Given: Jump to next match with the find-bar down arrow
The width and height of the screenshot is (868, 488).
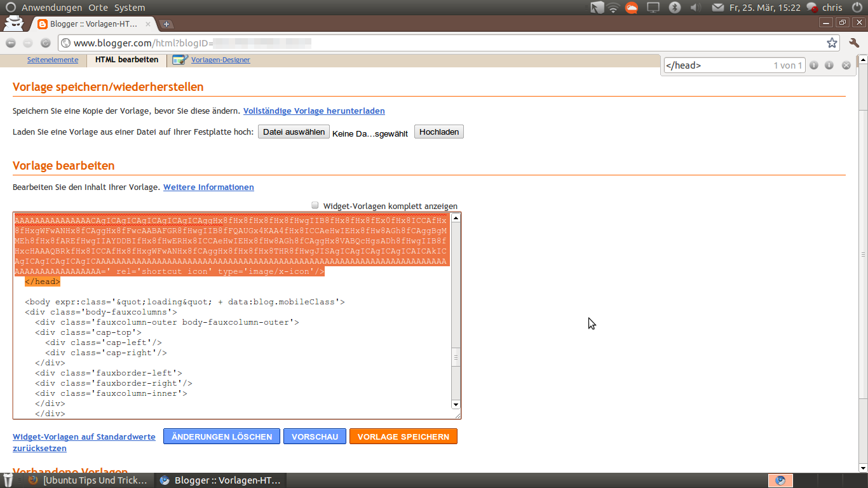Looking at the screenshot, I should (829, 65).
